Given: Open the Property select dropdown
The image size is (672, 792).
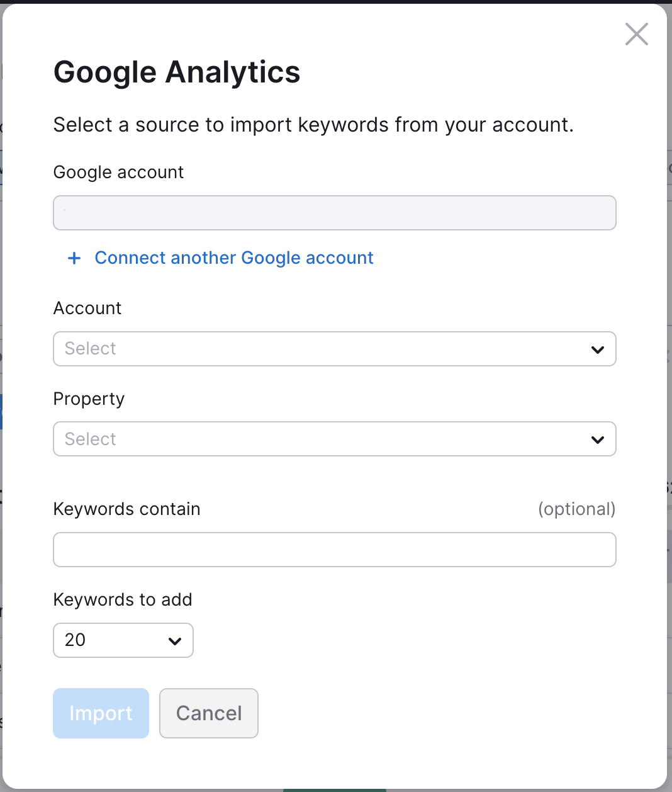Looking at the screenshot, I should (333, 439).
